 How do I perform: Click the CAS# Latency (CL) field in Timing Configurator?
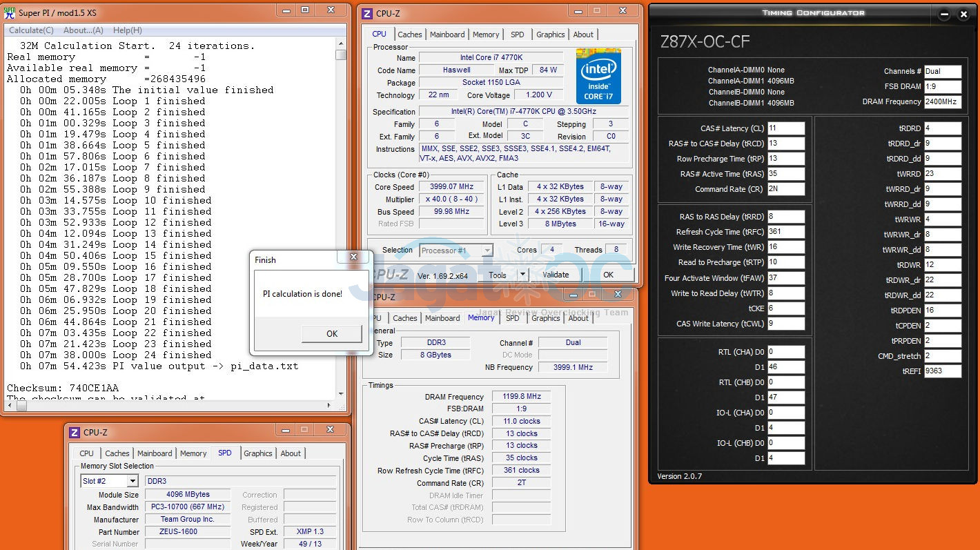point(785,128)
